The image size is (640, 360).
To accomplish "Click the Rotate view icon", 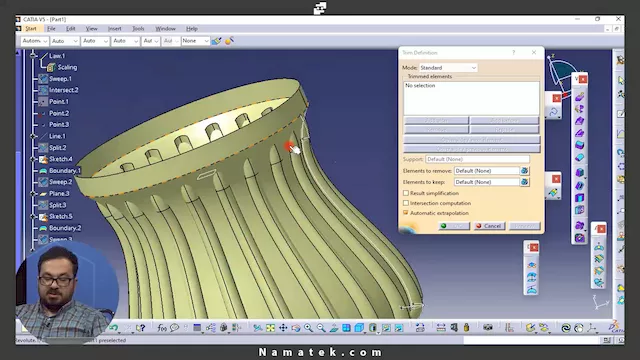I will [x=296, y=328].
